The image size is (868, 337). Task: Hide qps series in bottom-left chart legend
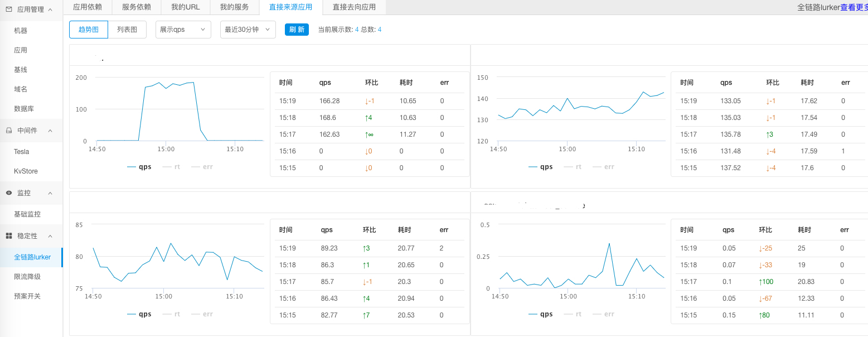point(139,314)
